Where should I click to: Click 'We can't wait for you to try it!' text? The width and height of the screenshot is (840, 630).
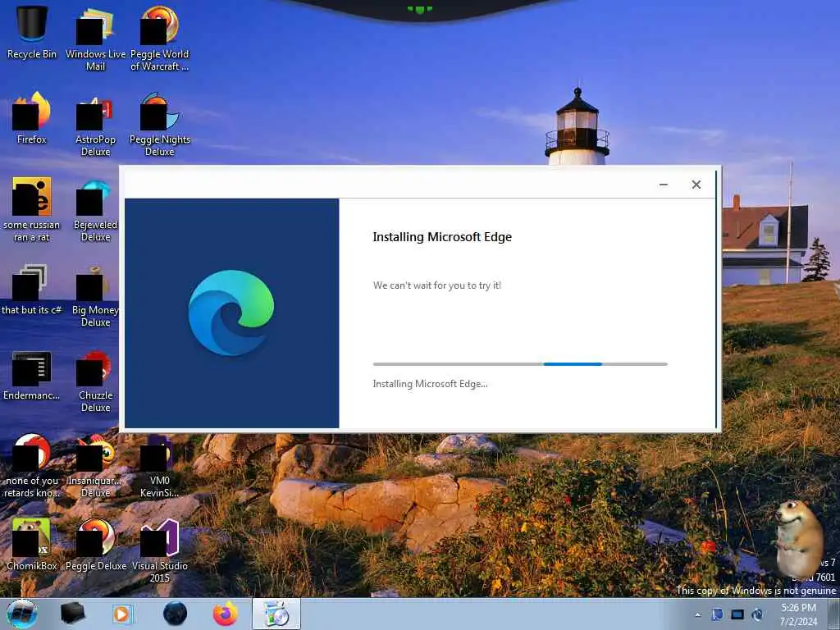click(437, 285)
